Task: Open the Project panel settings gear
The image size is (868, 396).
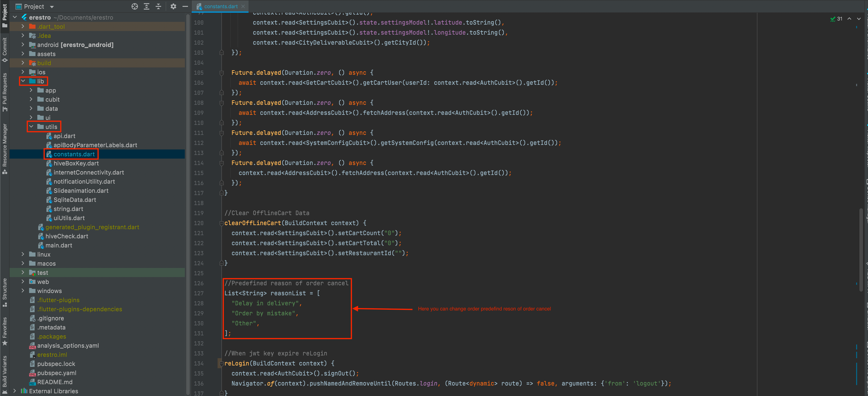Action: (173, 6)
